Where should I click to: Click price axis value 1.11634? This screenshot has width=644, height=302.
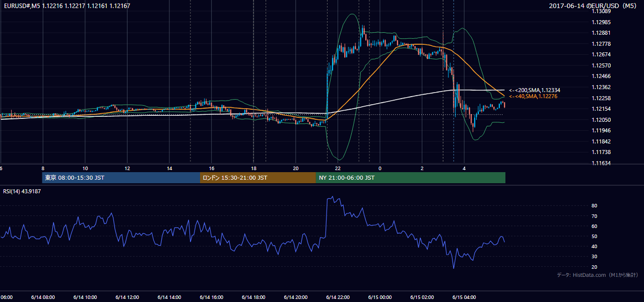pyautogui.click(x=601, y=163)
